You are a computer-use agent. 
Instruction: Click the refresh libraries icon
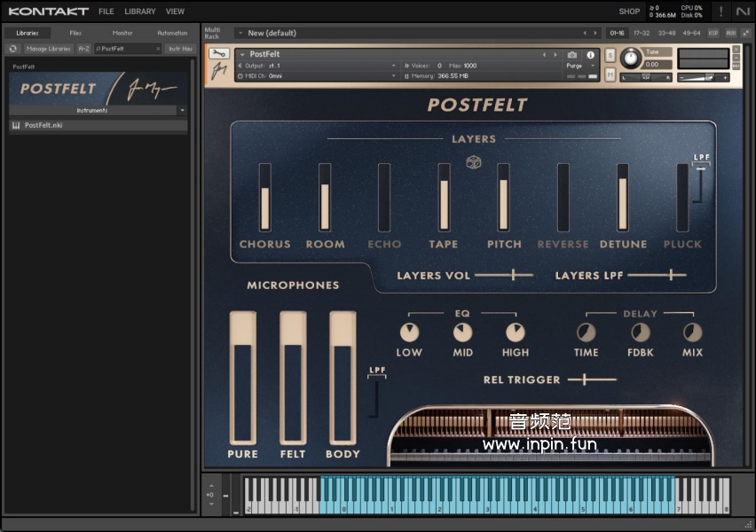pyautogui.click(x=13, y=49)
